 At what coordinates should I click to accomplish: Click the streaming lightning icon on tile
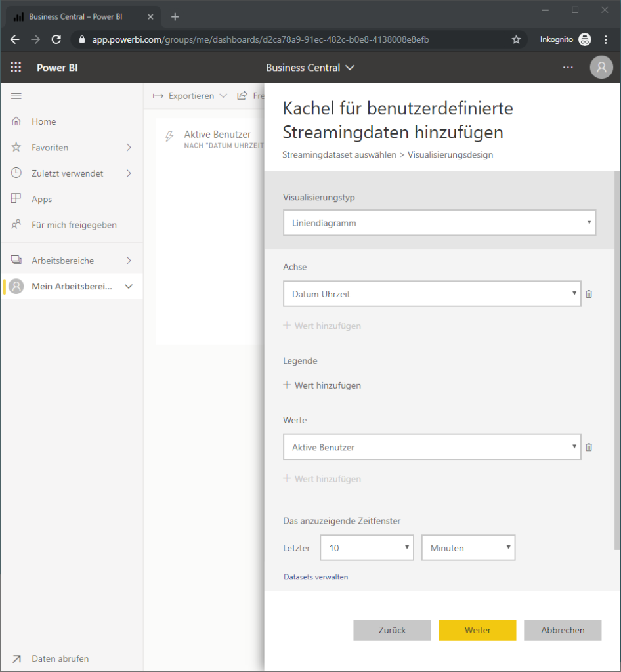169,136
